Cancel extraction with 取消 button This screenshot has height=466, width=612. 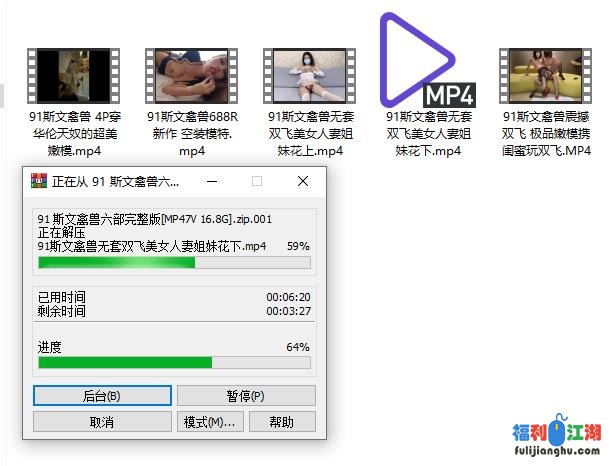[102, 422]
